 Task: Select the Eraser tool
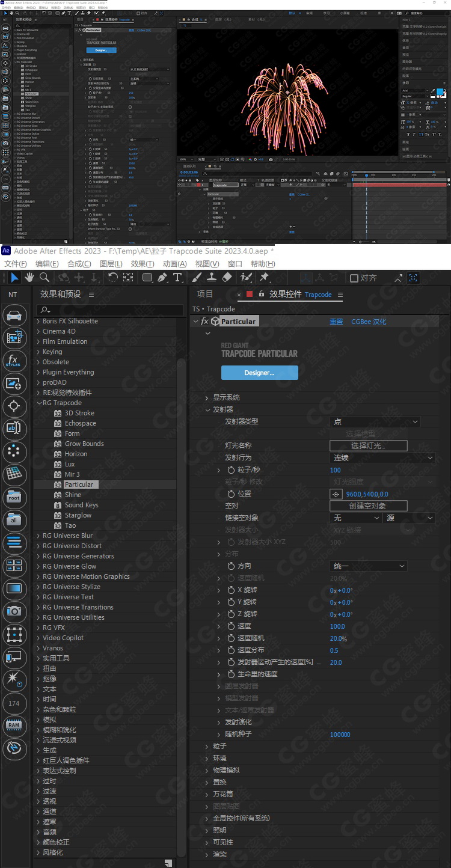(x=227, y=277)
